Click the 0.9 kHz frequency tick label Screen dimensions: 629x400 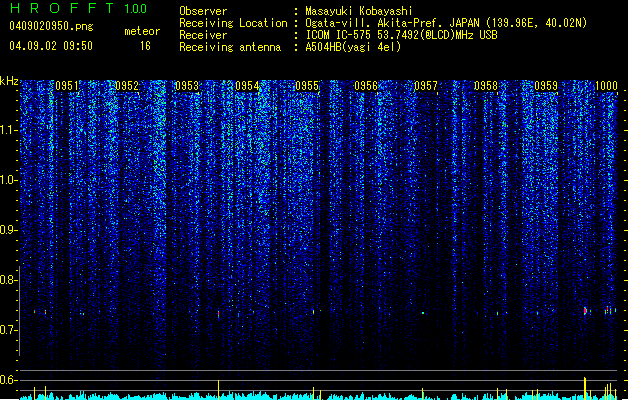pyautogui.click(x=9, y=230)
